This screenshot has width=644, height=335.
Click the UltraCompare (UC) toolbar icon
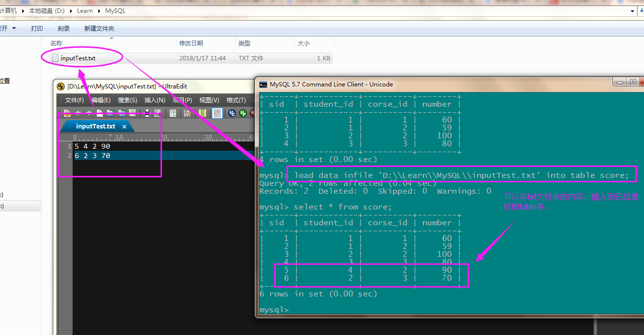[232, 113]
